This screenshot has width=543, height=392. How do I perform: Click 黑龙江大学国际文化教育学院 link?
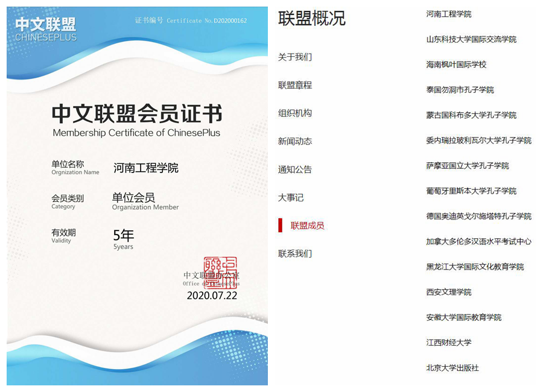click(475, 267)
